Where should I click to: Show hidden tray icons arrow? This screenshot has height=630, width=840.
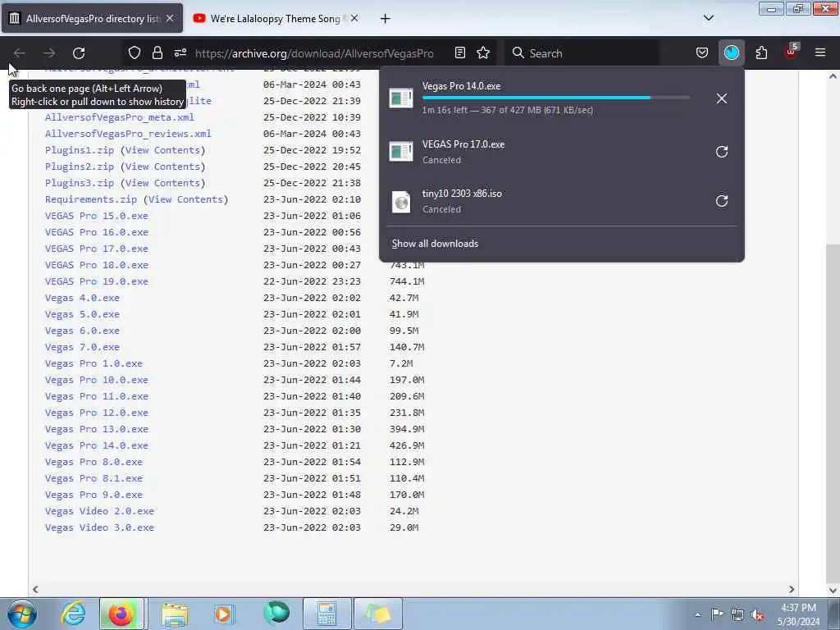697,614
